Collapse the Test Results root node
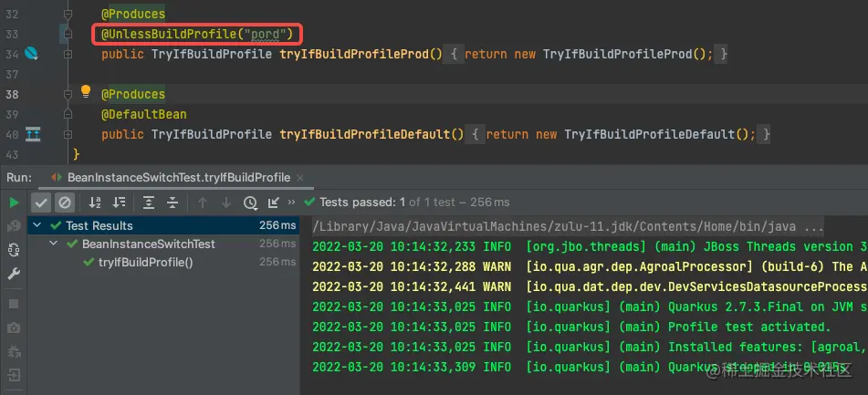Screen dimensions: 868x395 (37, 225)
